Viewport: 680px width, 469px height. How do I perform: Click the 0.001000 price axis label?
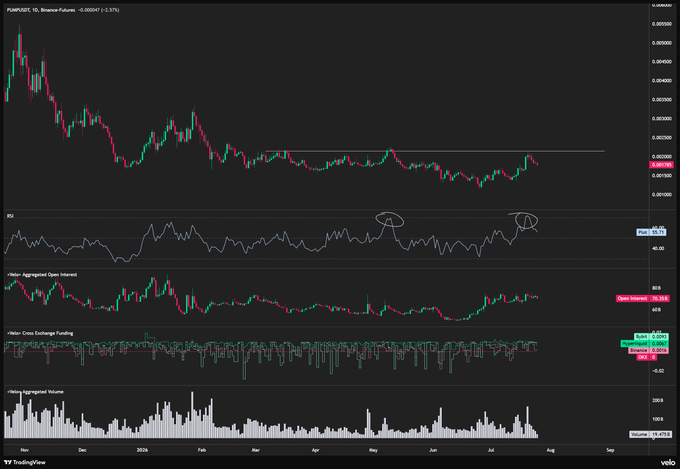662,194
